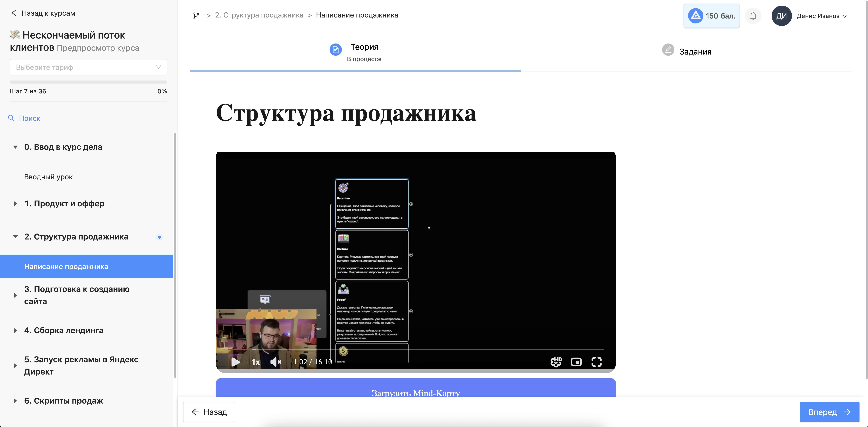
Task: Click the 150 бал. points badge
Action: pyautogui.click(x=712, y=16)
